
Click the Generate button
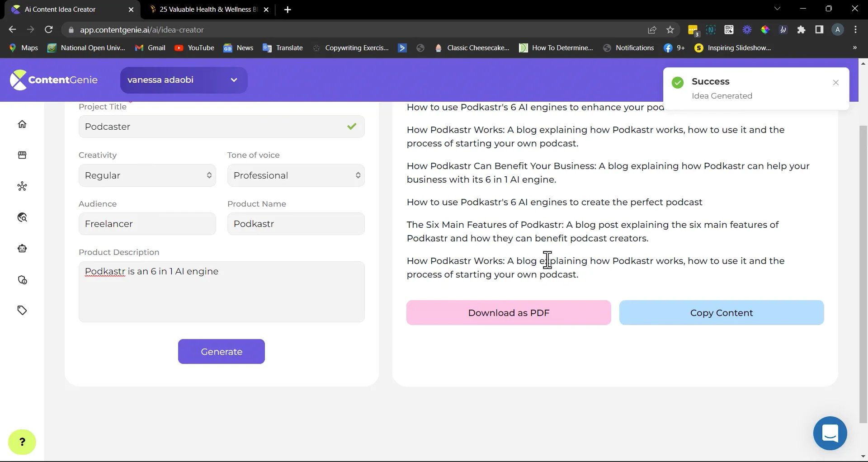tap(222, 352)
